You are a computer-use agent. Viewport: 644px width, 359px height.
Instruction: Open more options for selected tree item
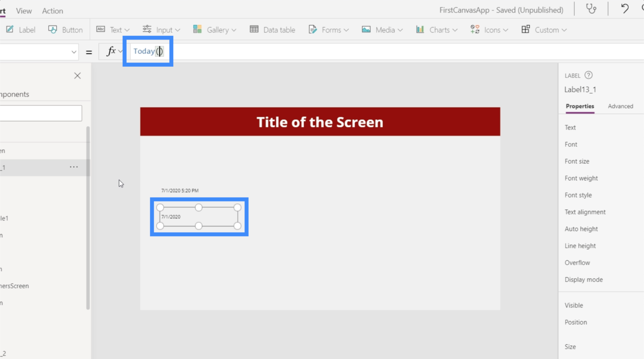click(74, 167)
